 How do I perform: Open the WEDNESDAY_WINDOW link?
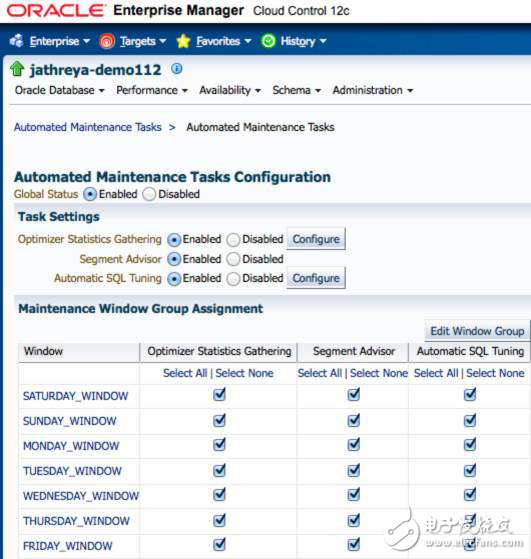pos(81,496)
